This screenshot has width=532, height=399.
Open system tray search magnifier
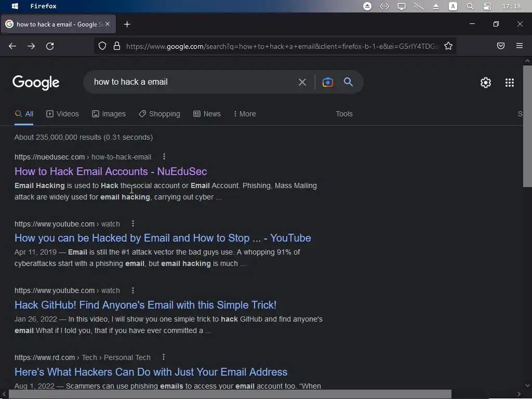click(x=470, y=6)
